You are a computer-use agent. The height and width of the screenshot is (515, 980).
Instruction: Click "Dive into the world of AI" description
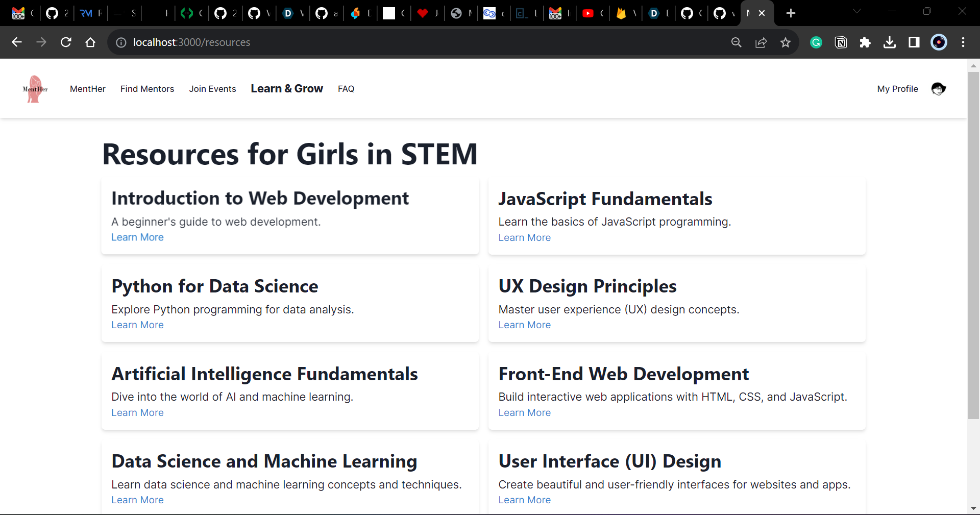pyautogui.click(x=232, y=397)
